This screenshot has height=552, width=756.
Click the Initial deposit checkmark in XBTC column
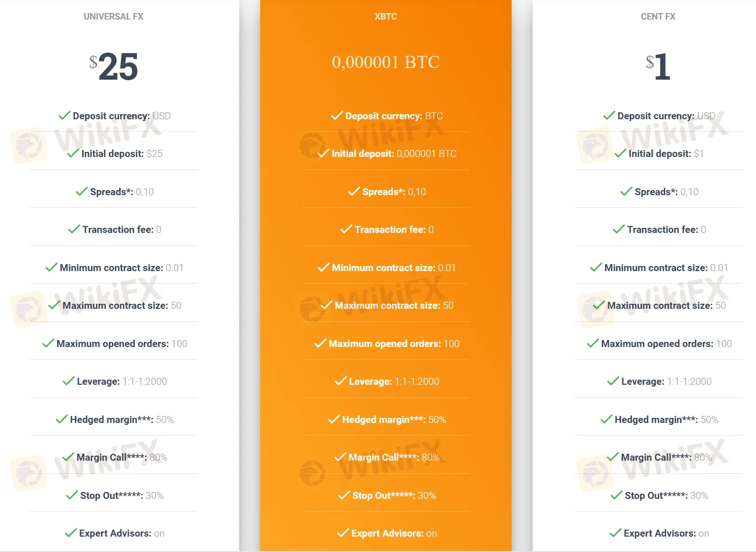pos(324,153)
